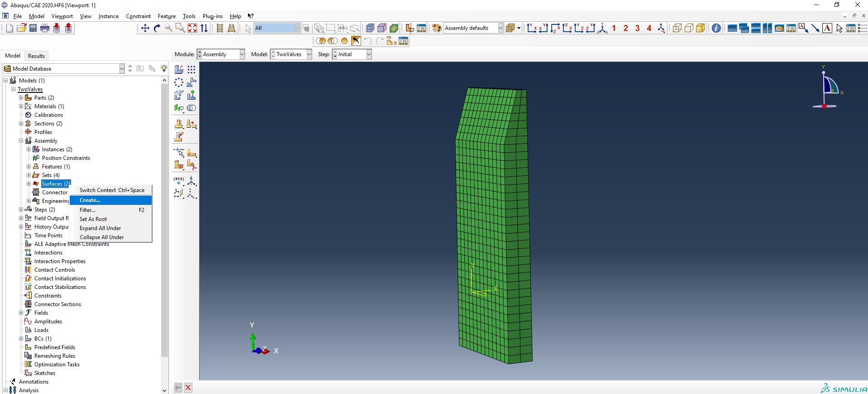Click the Print icon
868x394 pixels.
point(45,28)
